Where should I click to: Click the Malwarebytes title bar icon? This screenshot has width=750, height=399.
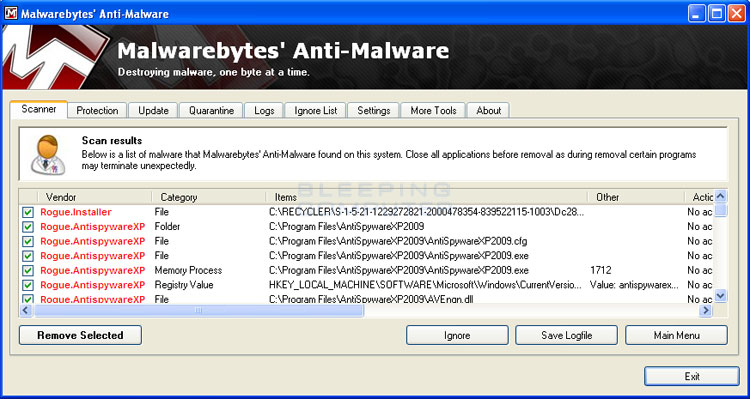click(11, 13)
